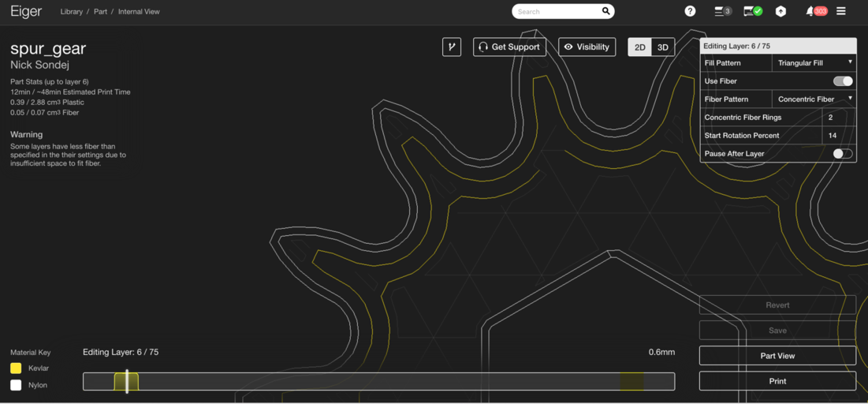Expand the Fiber Pattern dropdown
This screenshot has height=404, width=868.
point(814,99)
